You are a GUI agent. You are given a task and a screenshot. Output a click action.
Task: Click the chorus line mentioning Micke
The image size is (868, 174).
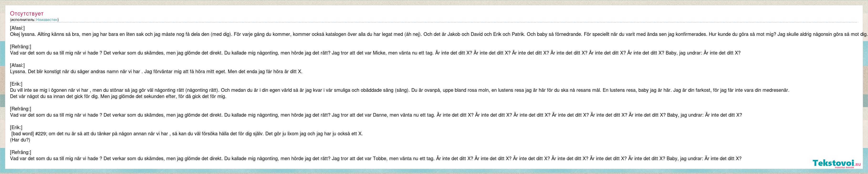(375, 53)
